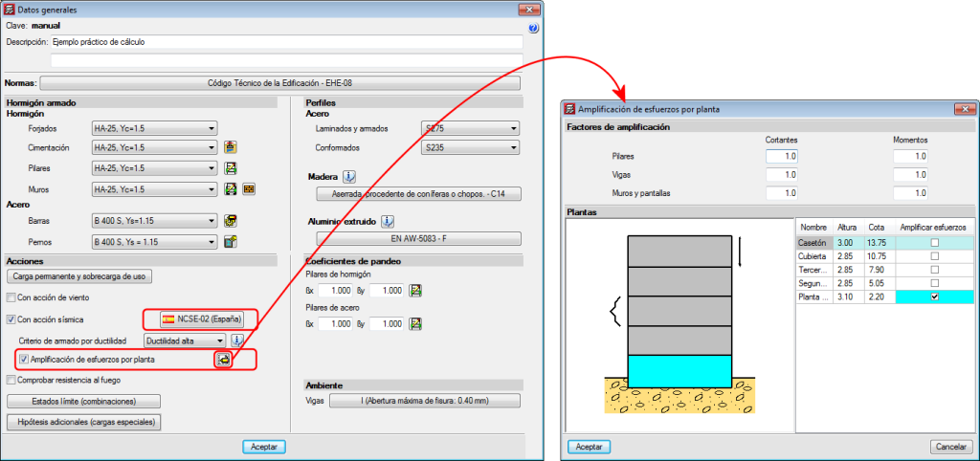Select the cyan ground floor in building diagram
Image resolution: width=980 pixels, height=461 pixels.
(x=679, y=371)
